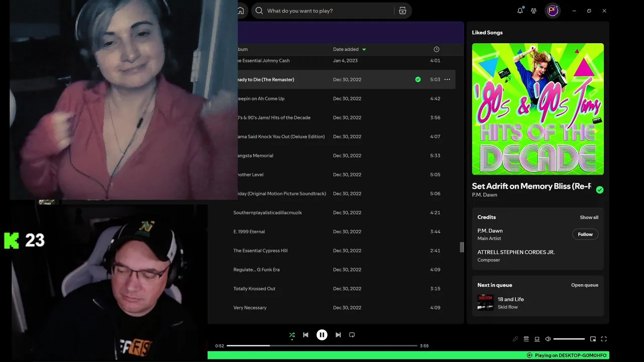Open more options for Ready to Die row
Viewport: 644px width, 362px height.
click(447, 79)
